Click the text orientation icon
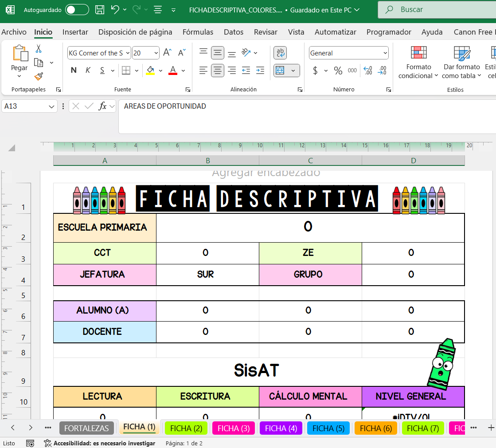The image size is (496, 448). pyautogui.click(x=246, y=52)
